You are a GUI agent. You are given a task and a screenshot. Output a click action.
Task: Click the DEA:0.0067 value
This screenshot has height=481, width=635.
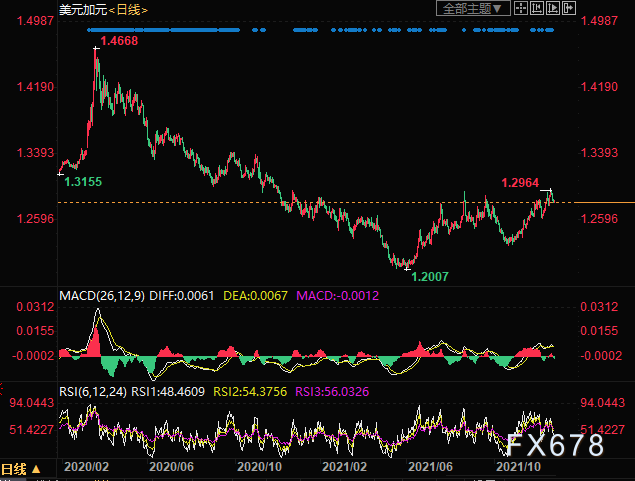tap(256, 296)
